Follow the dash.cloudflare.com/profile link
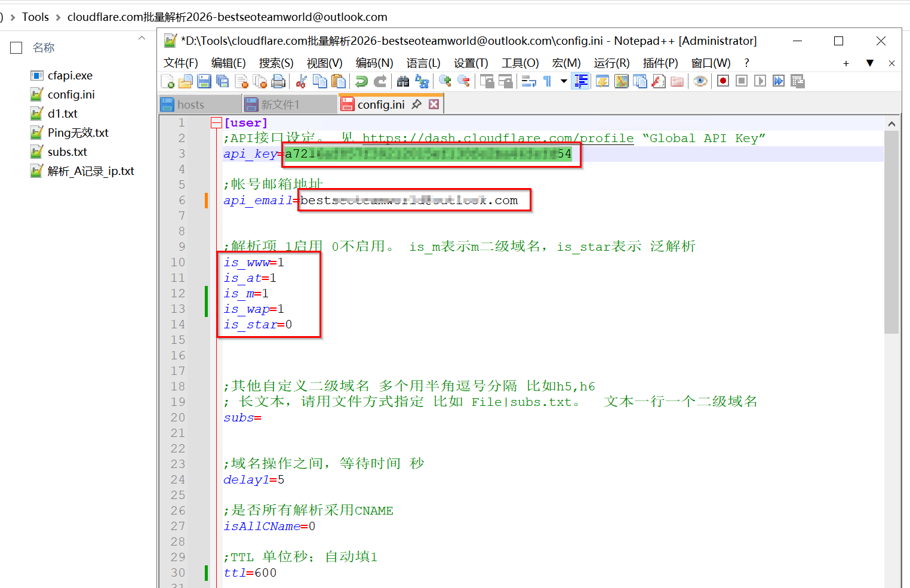Screen dimensions: 910x588 pos(498,138)
